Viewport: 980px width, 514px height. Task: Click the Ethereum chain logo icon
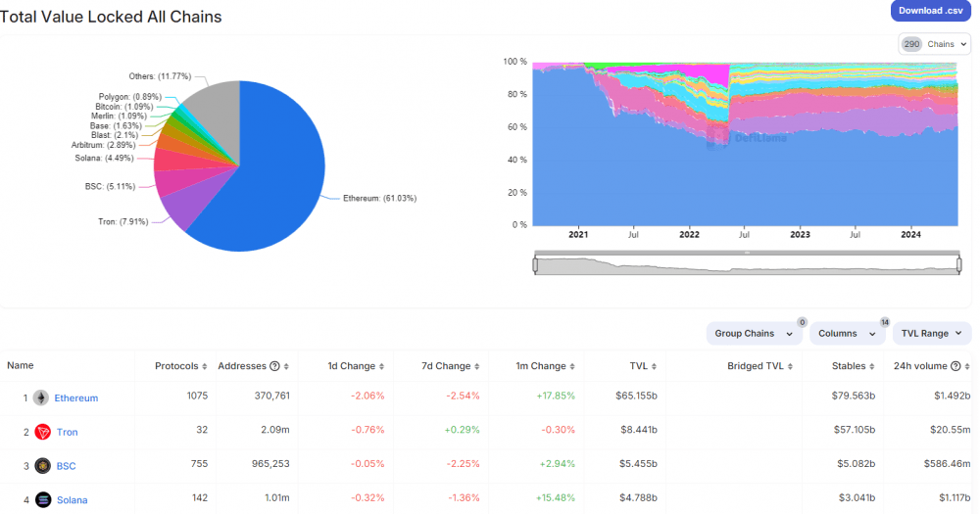point(41,397)
